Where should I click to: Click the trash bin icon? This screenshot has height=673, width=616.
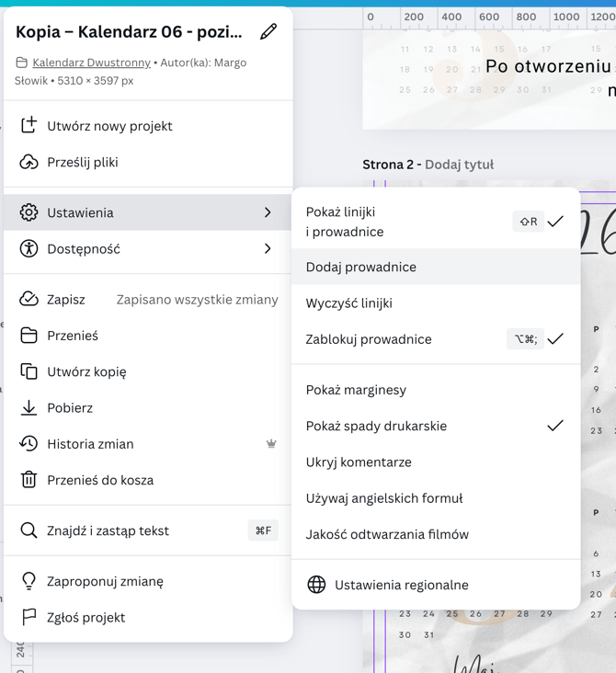pyautogui.click(x=29, y=480)
